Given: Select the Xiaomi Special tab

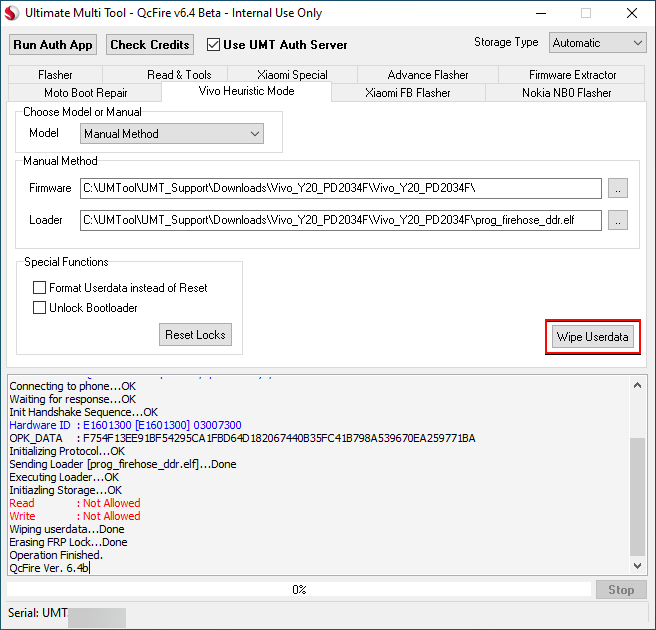Looking at the screenshot, I should (292, 75).
